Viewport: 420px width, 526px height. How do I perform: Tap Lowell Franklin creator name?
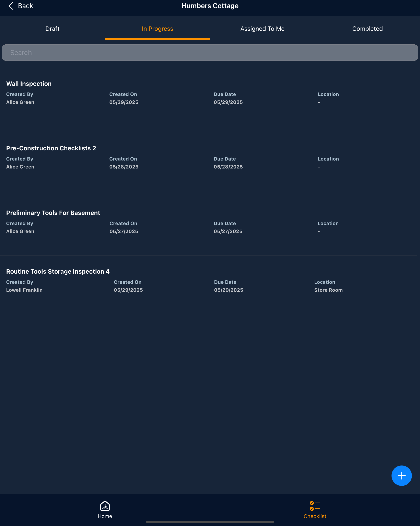(24, 290)
